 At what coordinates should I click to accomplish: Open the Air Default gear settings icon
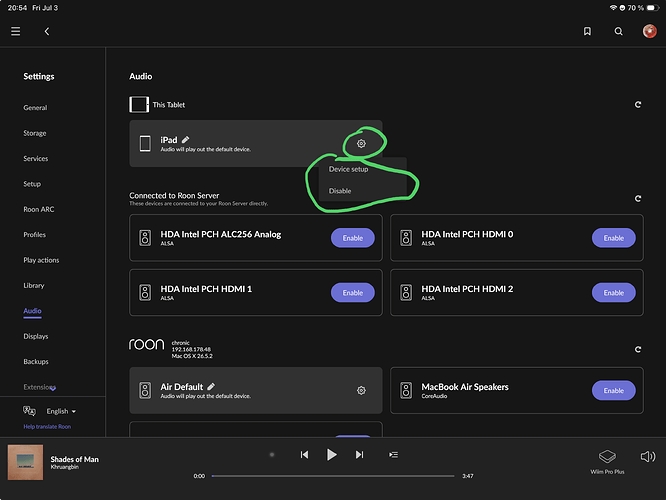(x=361, y=390)
